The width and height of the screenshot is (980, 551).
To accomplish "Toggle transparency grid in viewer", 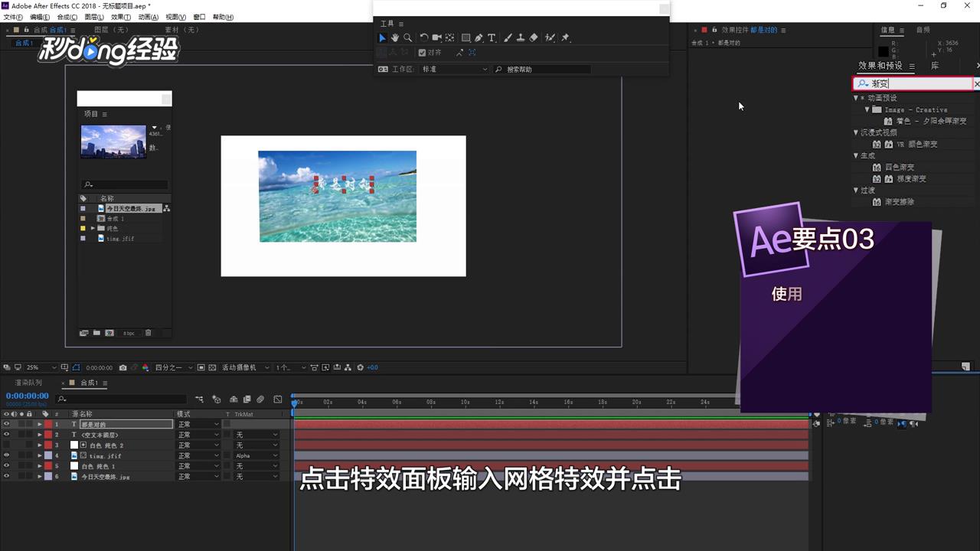I will [213, 367].
